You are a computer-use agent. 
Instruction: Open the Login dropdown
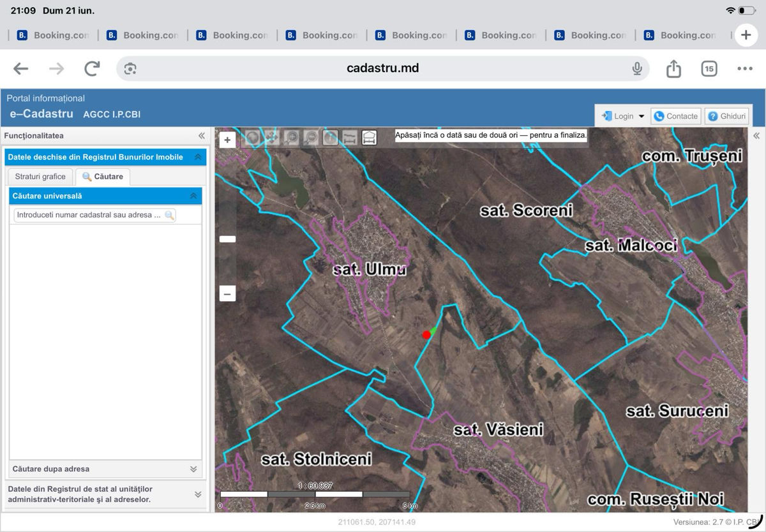[x=623, y=116]
